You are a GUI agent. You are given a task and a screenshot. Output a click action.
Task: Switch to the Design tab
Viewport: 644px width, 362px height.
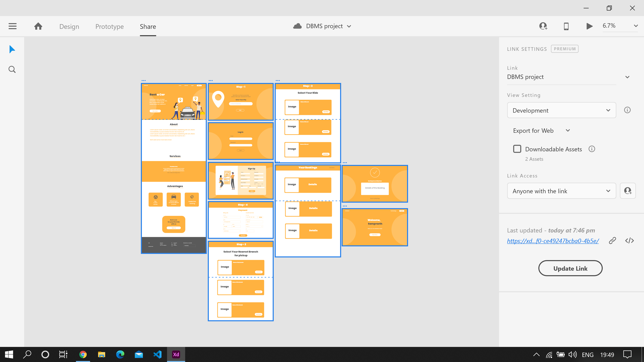click(69, 26)
